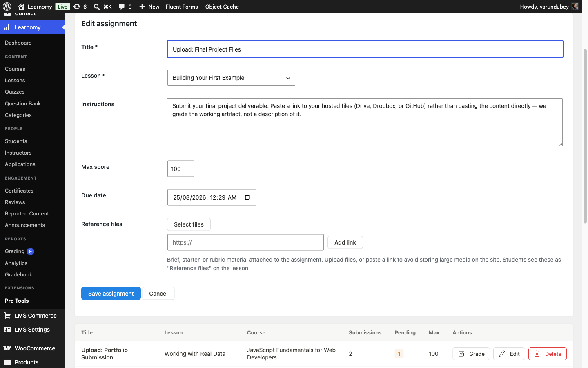Image resolution: width=588 pixels, height=368 pixels.
Task: Go to Instructors page
Action: (18, 153)
